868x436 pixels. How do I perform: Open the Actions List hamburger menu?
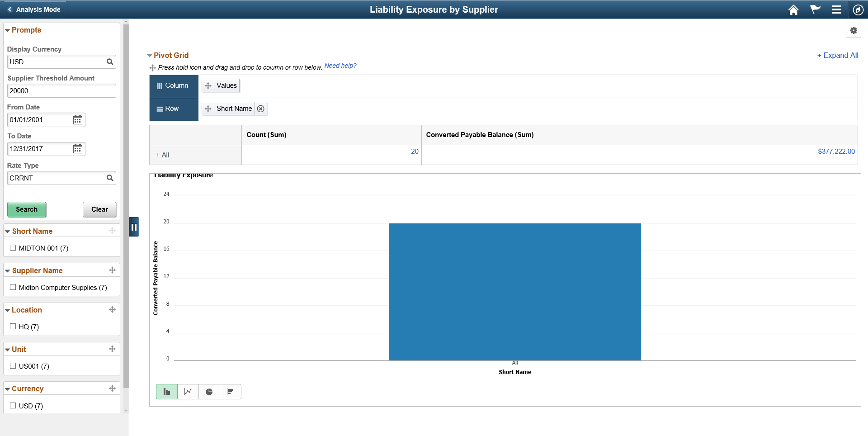tap(837, 9)
